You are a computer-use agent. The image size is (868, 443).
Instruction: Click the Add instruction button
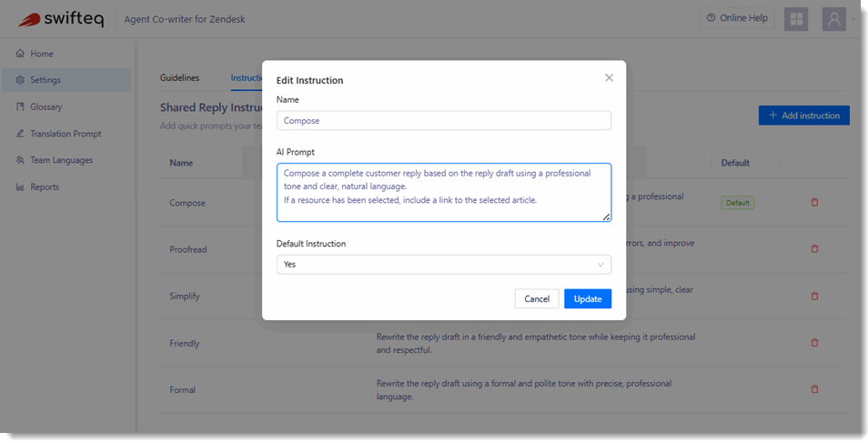point(803,116)
